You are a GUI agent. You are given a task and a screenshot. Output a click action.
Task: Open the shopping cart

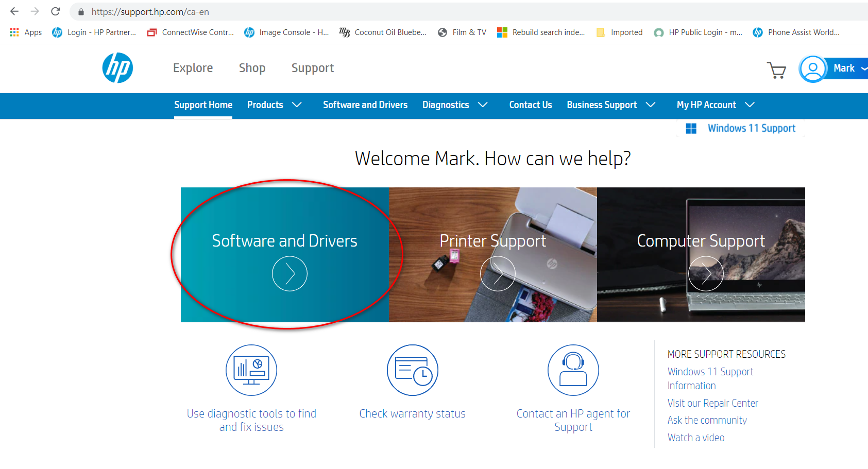tap(777, 71)
